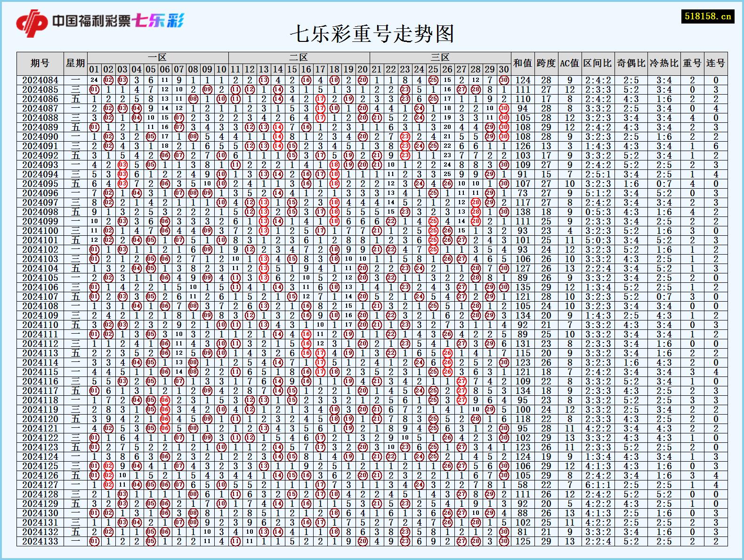744x560 pixels.
Task: Select the 奇偶比 column header
Action: click(x=631, y=64)
